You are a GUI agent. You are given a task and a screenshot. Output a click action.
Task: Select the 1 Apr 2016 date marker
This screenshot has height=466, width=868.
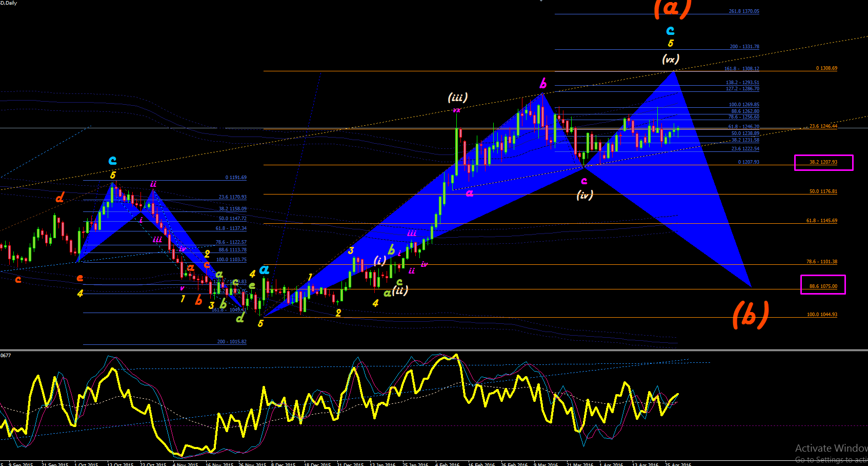(611, 464)
